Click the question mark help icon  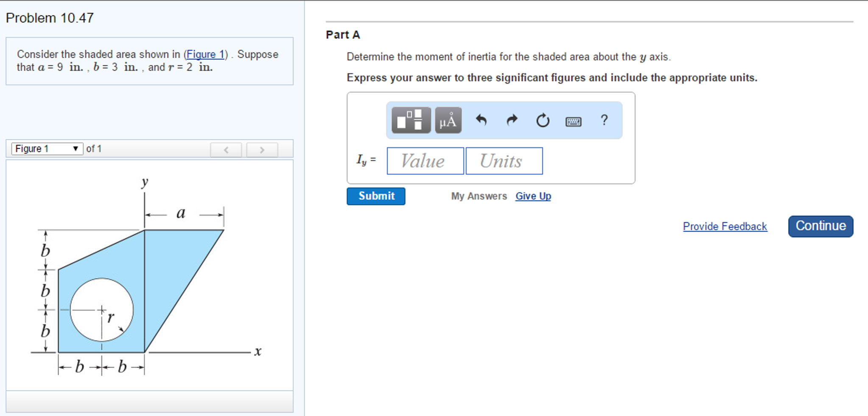(604, 121)
